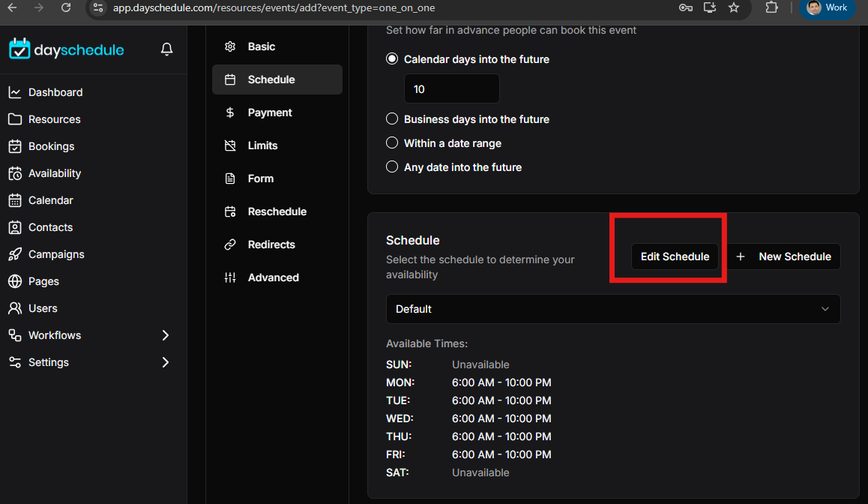
Task: Open the Basic tab
Action: tap(277, 46)
